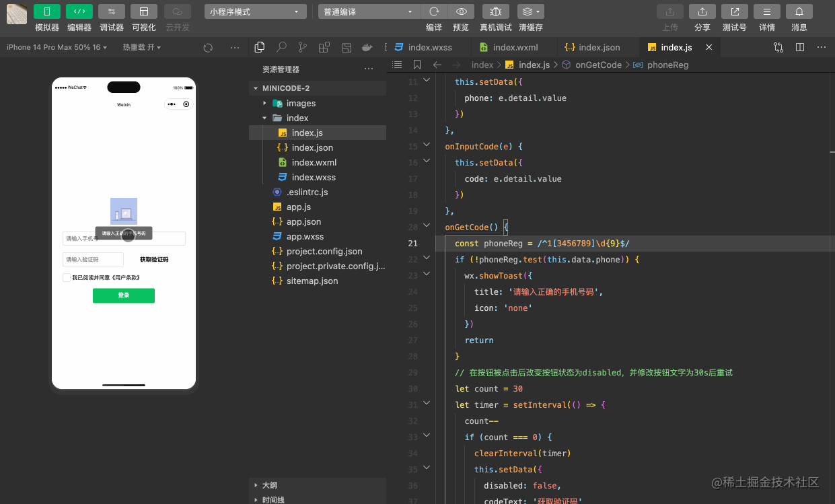Screen dimensions: 835x504
Task: Open app.wxss in the file tree
Action: (x=318, y=236)
